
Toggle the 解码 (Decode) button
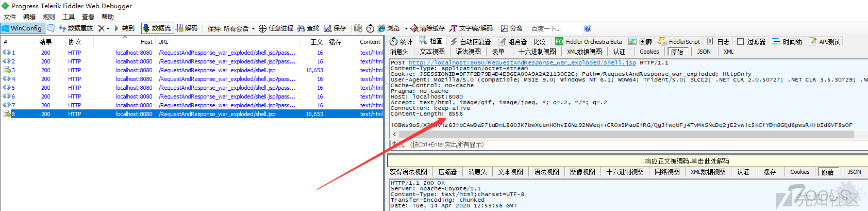tap(186, 28)
